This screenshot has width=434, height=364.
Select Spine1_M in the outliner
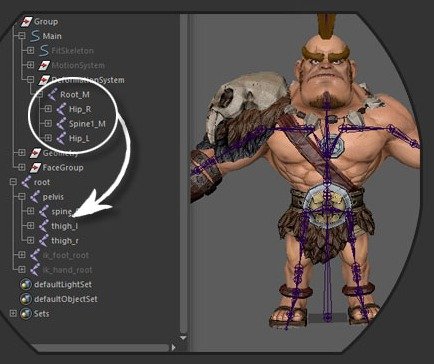[x=87, y=124]
